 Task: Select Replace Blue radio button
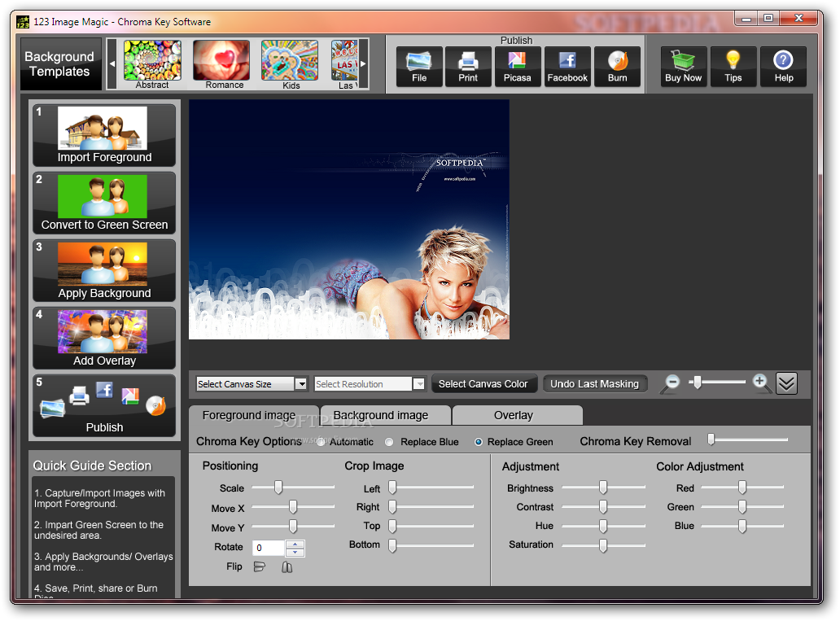[x=389, y=442]
